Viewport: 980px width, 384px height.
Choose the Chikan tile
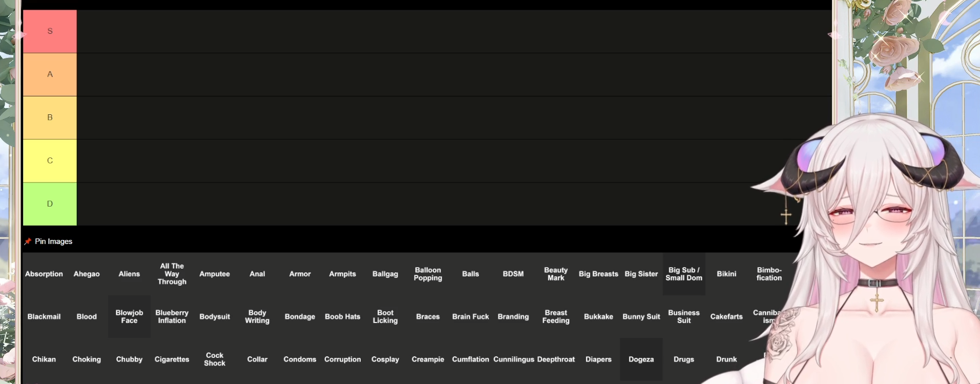(x=44, y=359)
